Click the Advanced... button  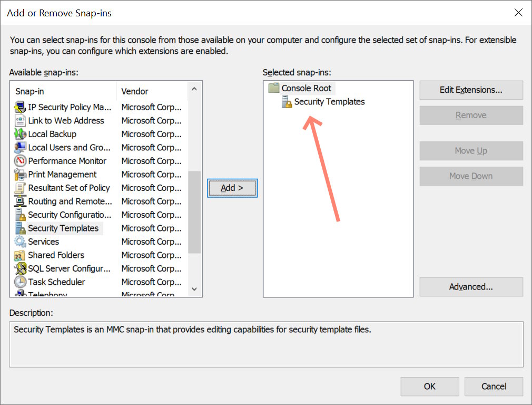471,287
